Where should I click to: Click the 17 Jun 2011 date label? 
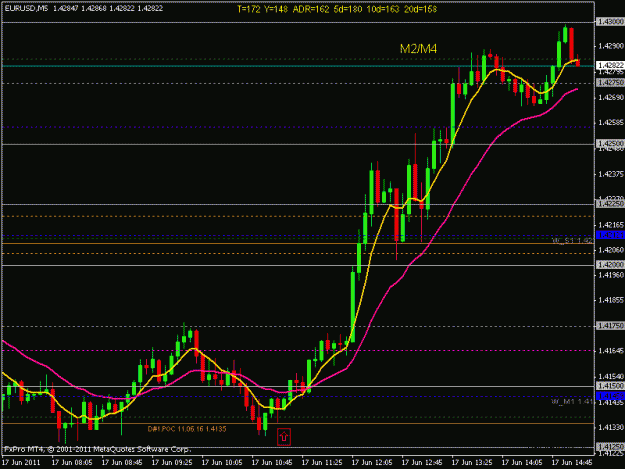tap(21, 462)
